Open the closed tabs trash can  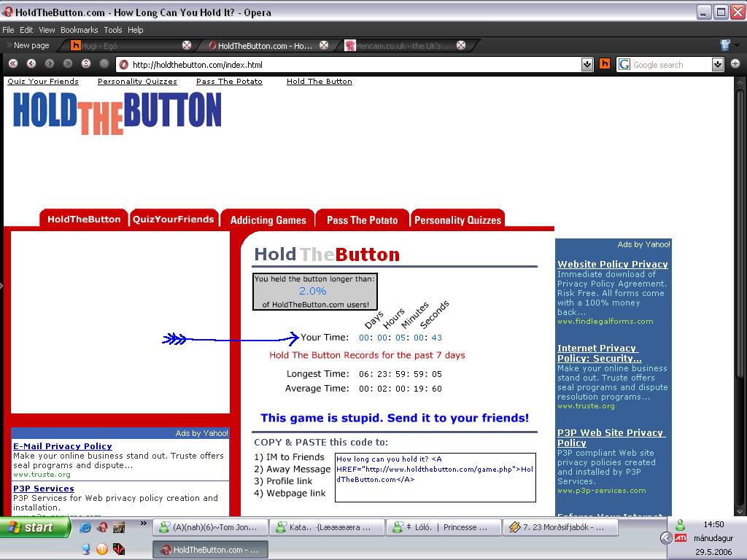click(725, 45)
